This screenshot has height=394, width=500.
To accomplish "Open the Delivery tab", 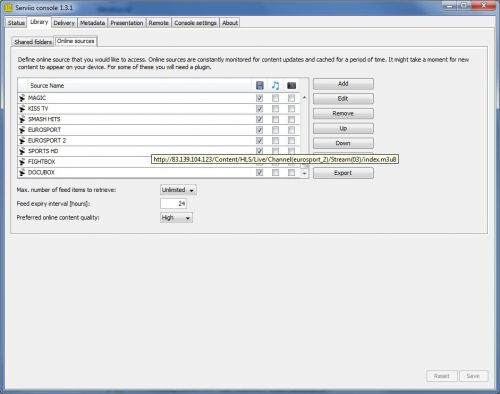I will tap(64, 23).
